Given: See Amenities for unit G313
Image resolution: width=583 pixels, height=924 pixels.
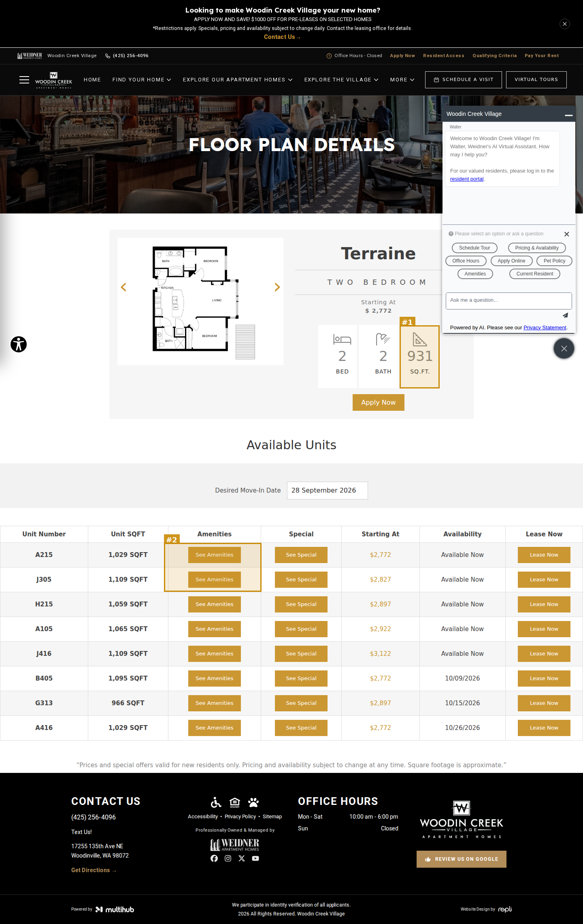Looking at the screenshot, I should [x=215, y=703].
